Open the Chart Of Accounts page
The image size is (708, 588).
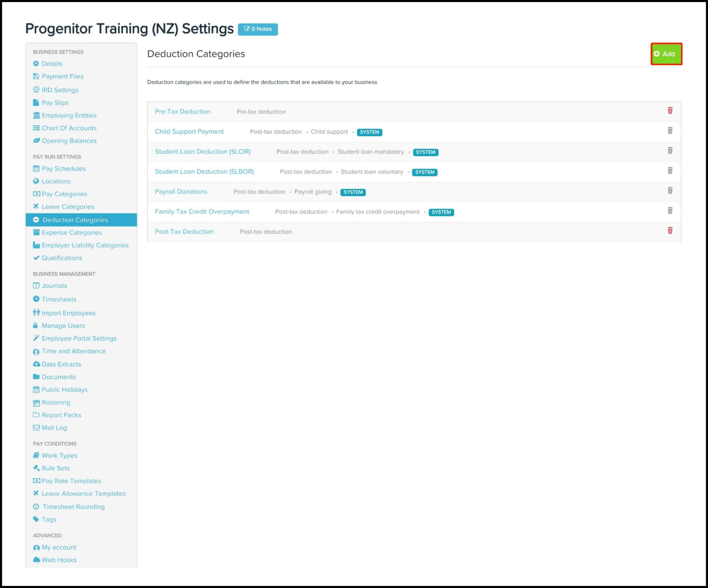(69, 128)
